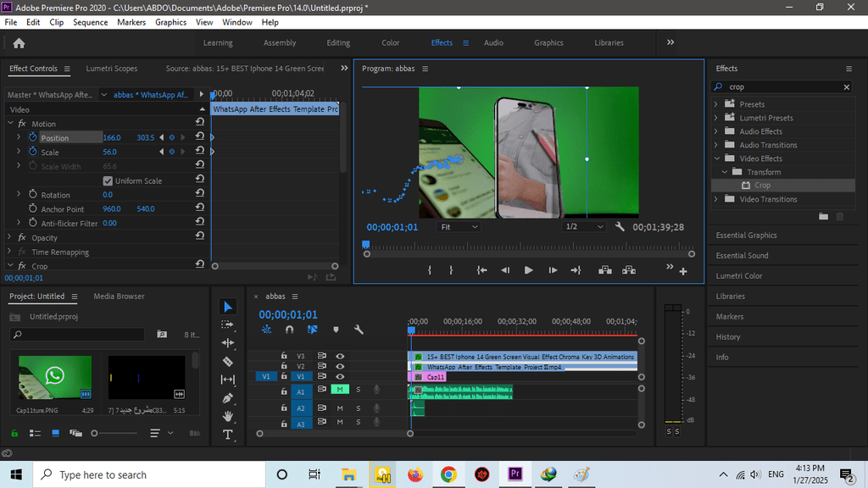
Task: Show more workspaces with double chevron
Action: click(670, 42)
